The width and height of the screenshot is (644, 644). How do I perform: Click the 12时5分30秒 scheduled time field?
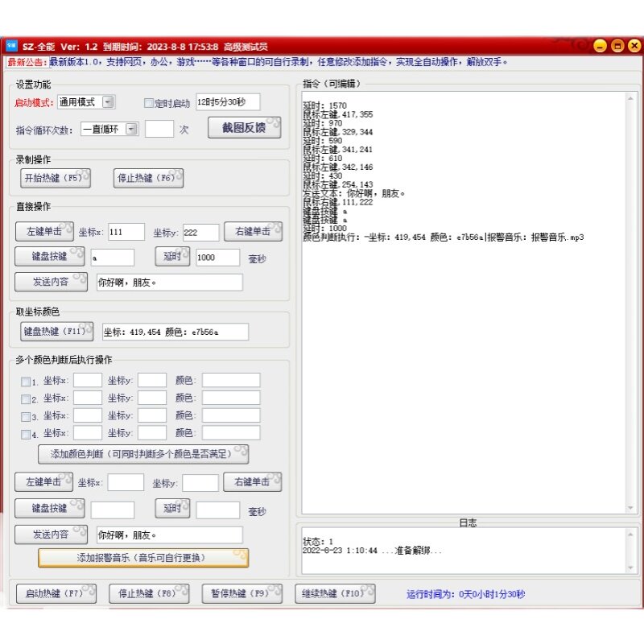(x=228, y=102)
